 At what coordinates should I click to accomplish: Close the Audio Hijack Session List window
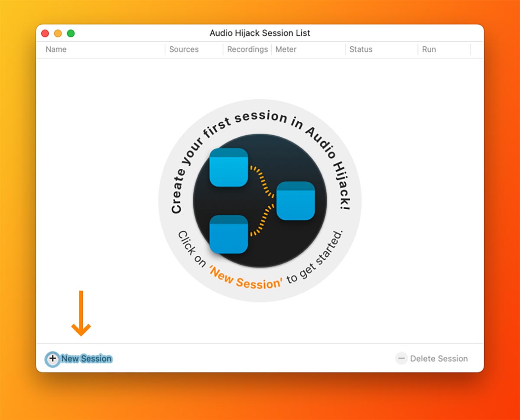coord(45,33)
